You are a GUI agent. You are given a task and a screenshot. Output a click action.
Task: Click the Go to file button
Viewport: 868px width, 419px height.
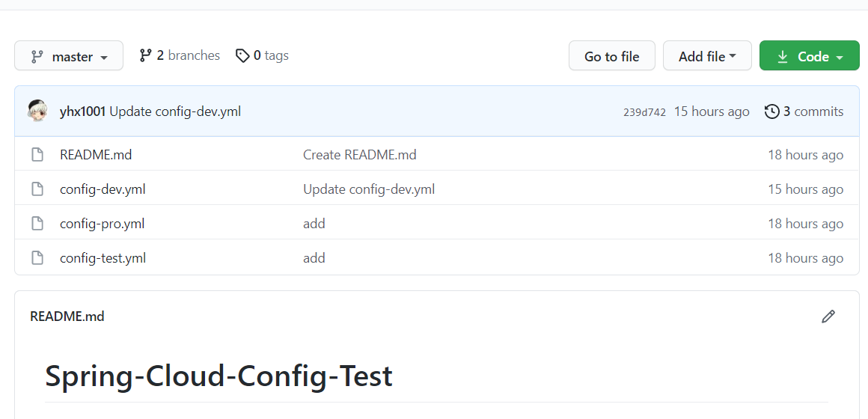point(611,56)
